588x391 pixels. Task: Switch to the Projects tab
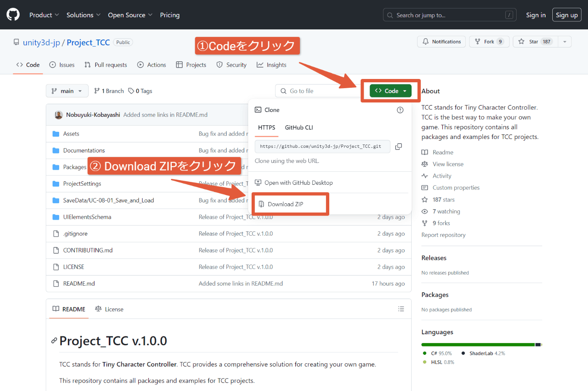click(191, 65)
